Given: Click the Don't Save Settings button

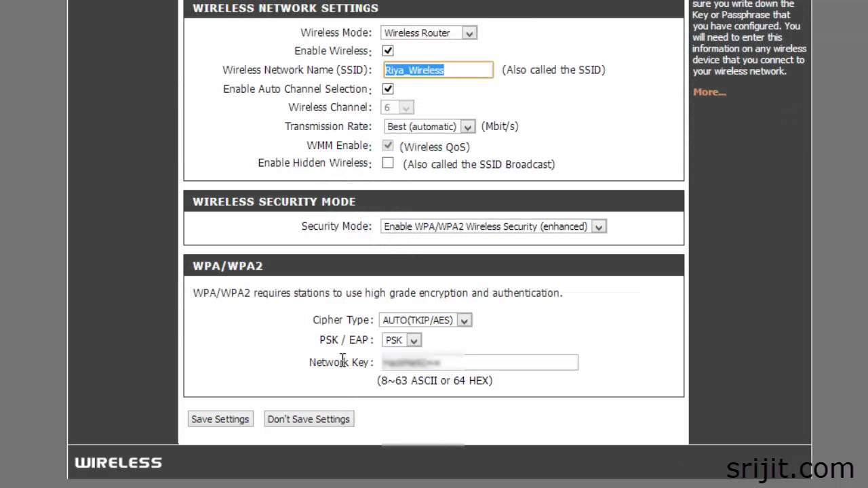Looking at the screenshot, I should 309,419.
